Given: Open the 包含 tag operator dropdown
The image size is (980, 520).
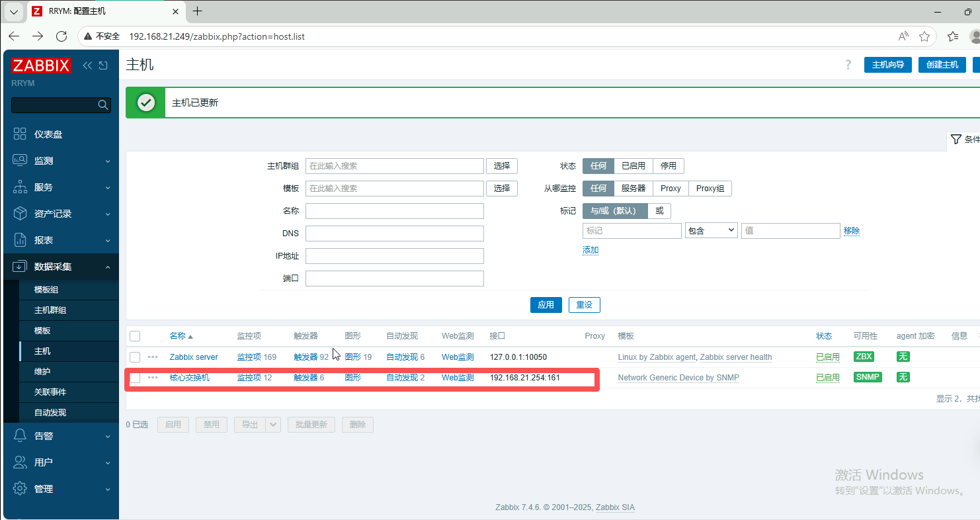Looking at the screenshot, I should [711, 230].
